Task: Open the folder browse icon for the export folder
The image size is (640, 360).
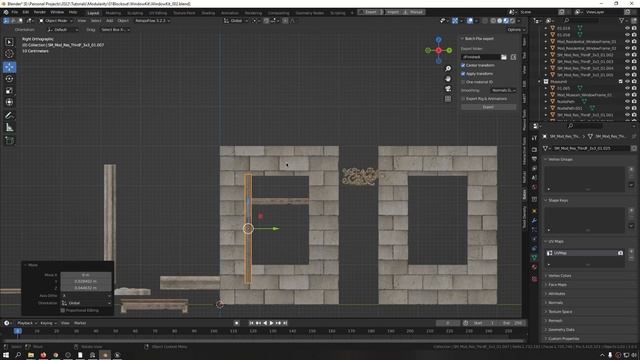Action: pyautogui.click(x=504, y=57)
